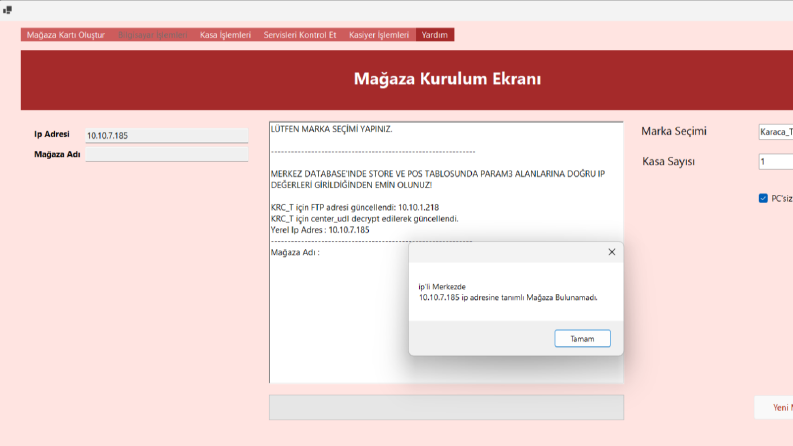Open the Marka Seçimi combo box
Viewport: 793px width, 446px height.
[x=776, y=131]
